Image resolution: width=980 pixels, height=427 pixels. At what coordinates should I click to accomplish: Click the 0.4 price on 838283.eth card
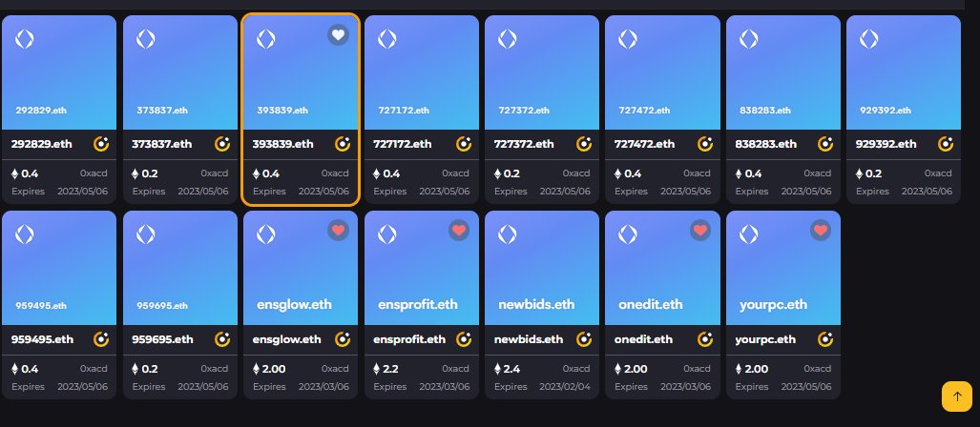[748, 173]
